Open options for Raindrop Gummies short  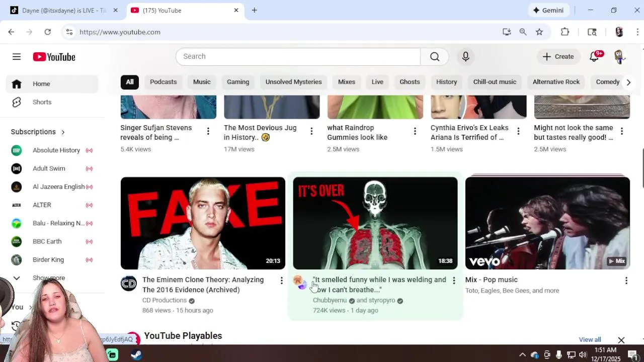coord(415,131)
